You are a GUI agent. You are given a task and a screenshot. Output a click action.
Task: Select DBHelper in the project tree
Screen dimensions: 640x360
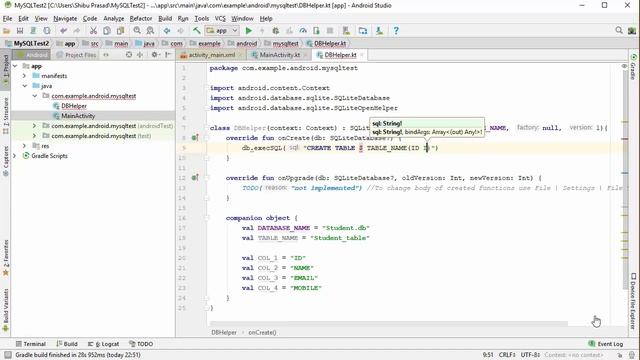point(74,106)
